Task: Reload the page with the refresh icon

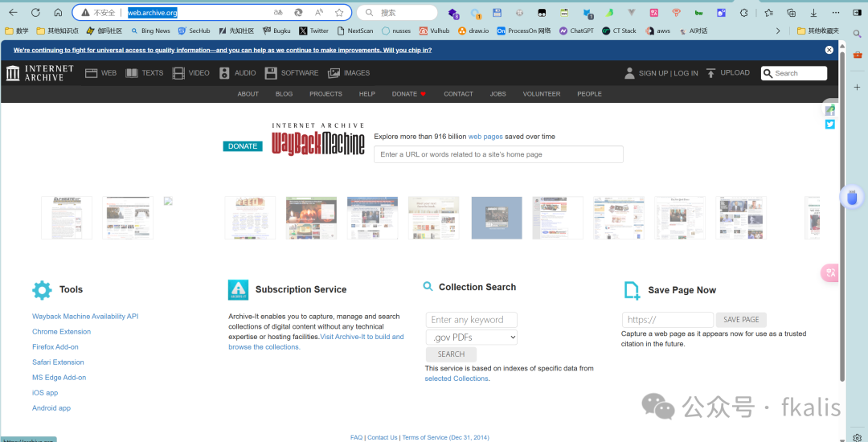Action: pyautogui.click(x=35, y=12)
